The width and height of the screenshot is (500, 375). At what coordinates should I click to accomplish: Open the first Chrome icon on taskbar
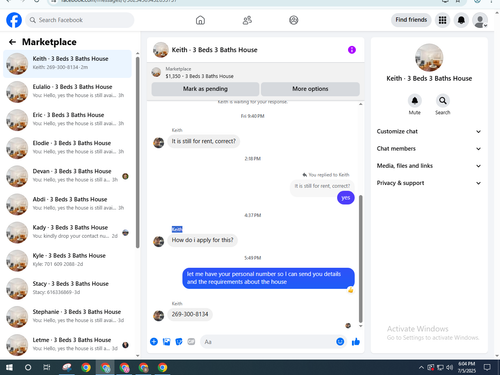click(x=86, y=367)
